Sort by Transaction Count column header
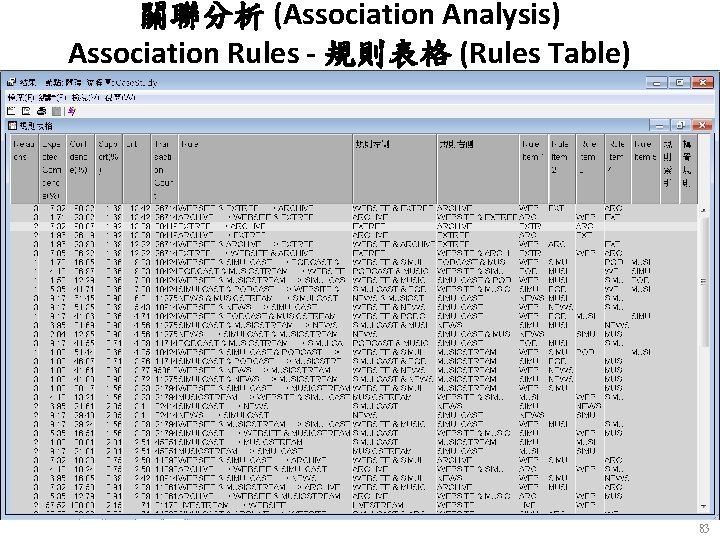The width and height of the screenshot is (720, 540). [x=164, y=169]
